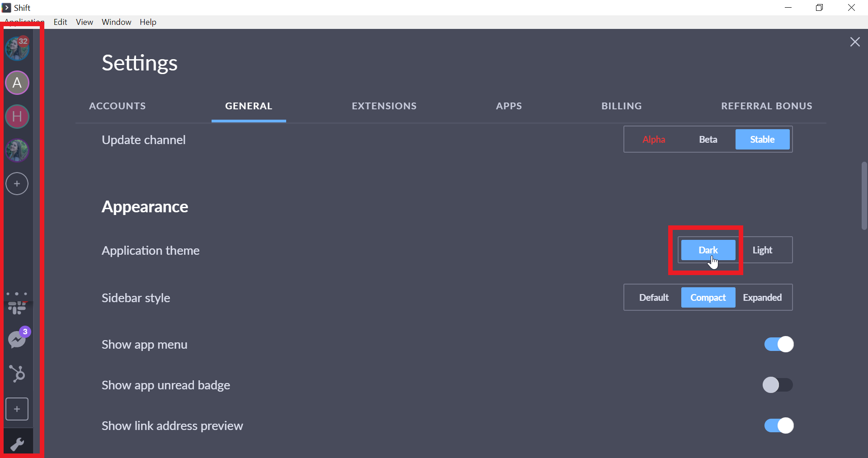The image size is (868, 458).
Task: Switch update channel to Alpha
Action: pos(654,139)
